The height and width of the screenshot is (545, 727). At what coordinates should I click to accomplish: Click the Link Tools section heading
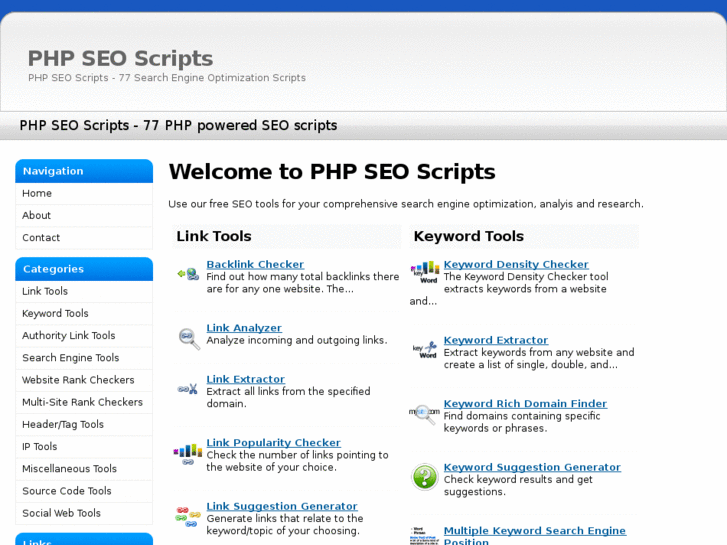pyautogui.click(x=214, y=236)
